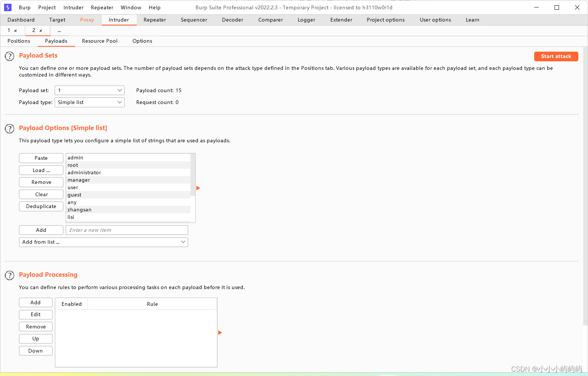Click the Up button
588x376 pixels.
pos(36,339)
